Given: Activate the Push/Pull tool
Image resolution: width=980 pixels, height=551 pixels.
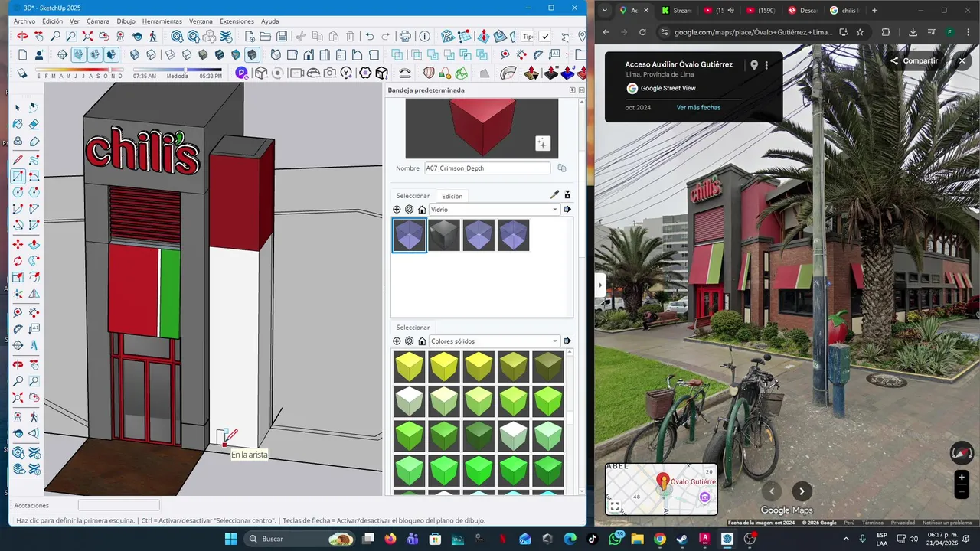Looking at the screenshot, I should tap(34, 244).
